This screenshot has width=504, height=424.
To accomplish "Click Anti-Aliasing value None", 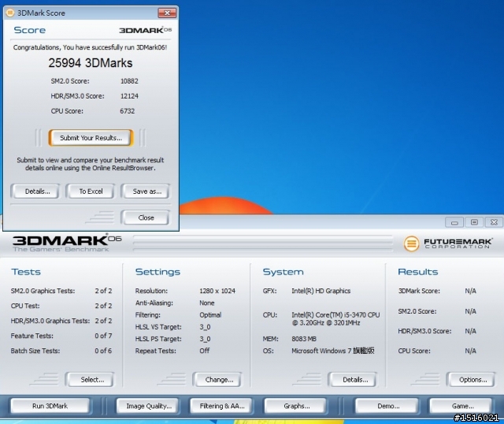I will (206, 303).
